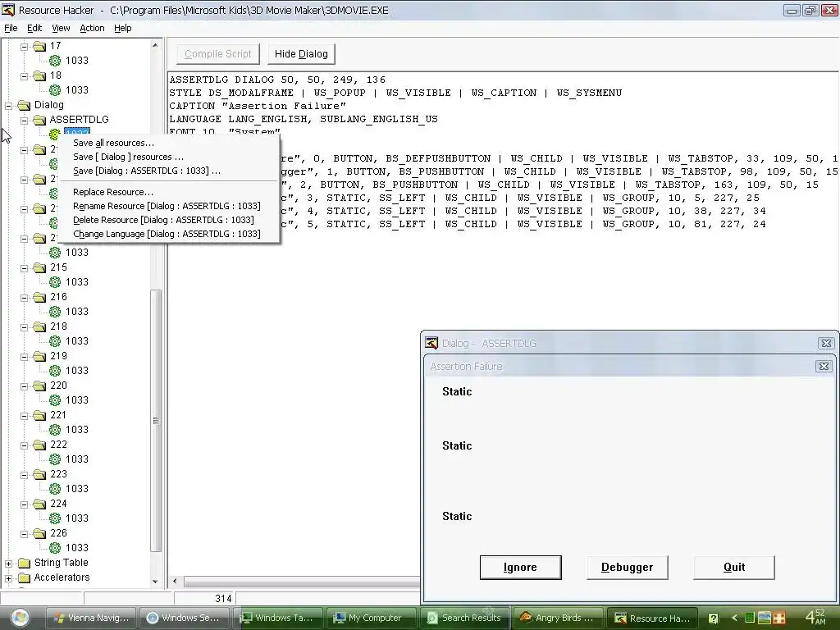
Task: Collapse the ASSERTDLG tree node
Action: pyautogui.click(x=24, y=121)
